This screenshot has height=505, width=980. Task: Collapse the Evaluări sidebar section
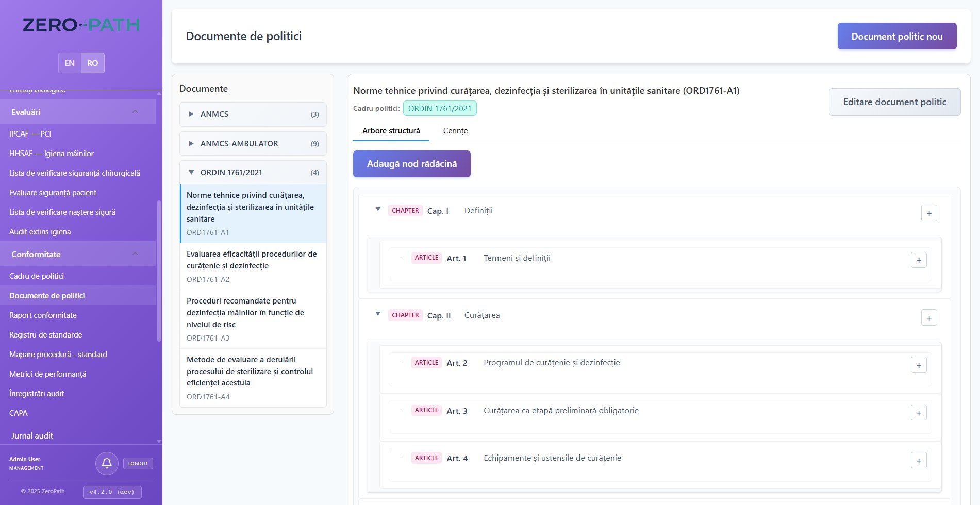click(x=135, y=112)
